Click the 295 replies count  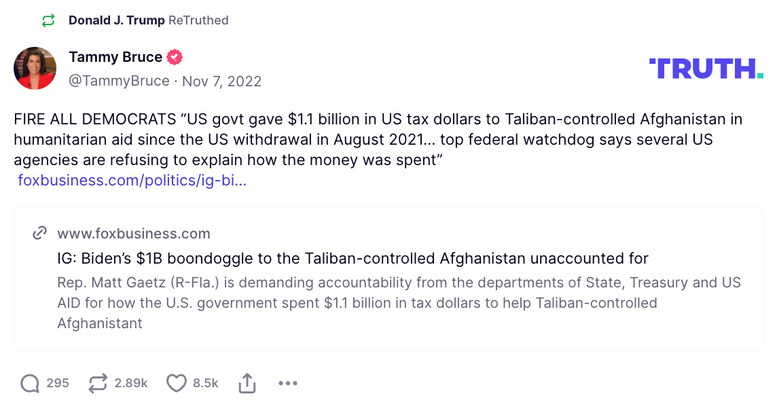pyautogui.click(x=58, y=382)
